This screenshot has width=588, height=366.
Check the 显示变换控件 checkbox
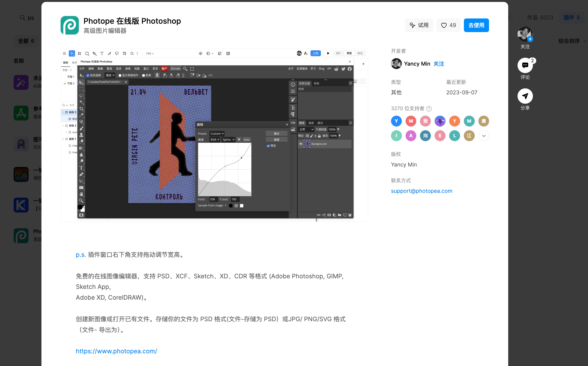pyautogui.click(x=120, y=75)
